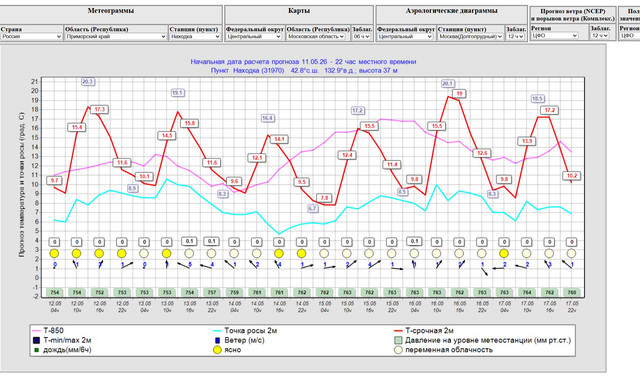Click the partly cloudy icon at 13.05 04ч
The height and width of the screenshot is (376, 640).
pos(144,254)
